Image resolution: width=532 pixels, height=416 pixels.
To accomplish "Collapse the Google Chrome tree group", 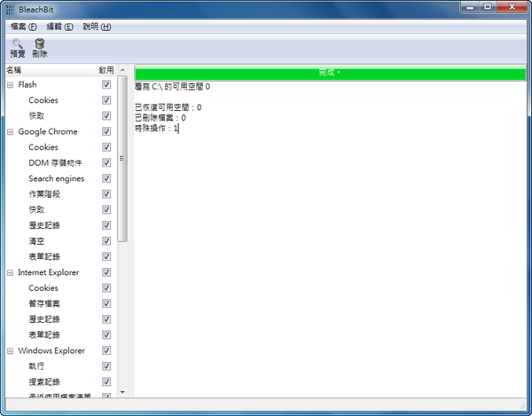I will coord(10,131).
